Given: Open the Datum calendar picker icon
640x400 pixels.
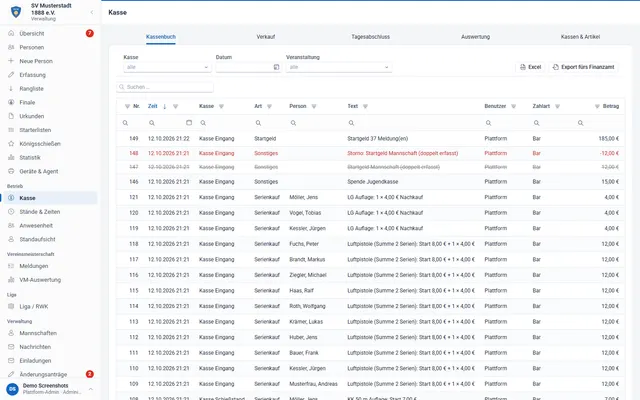Looking at the screenshot, I should (x=276, y=67).
